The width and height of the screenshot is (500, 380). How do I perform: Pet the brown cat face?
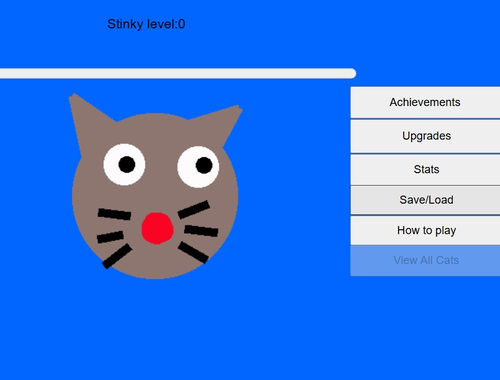click(x=155, y=187)
